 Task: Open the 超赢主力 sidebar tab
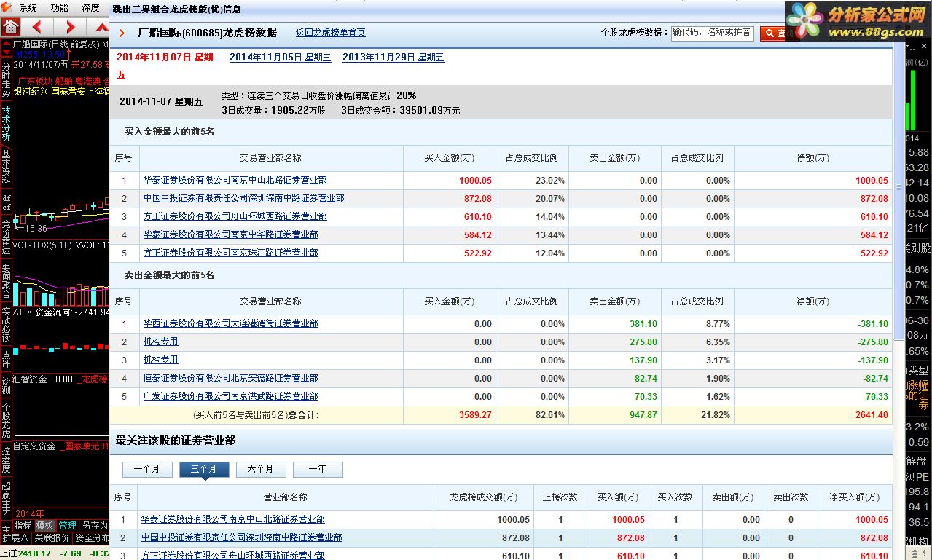point(6,499)
